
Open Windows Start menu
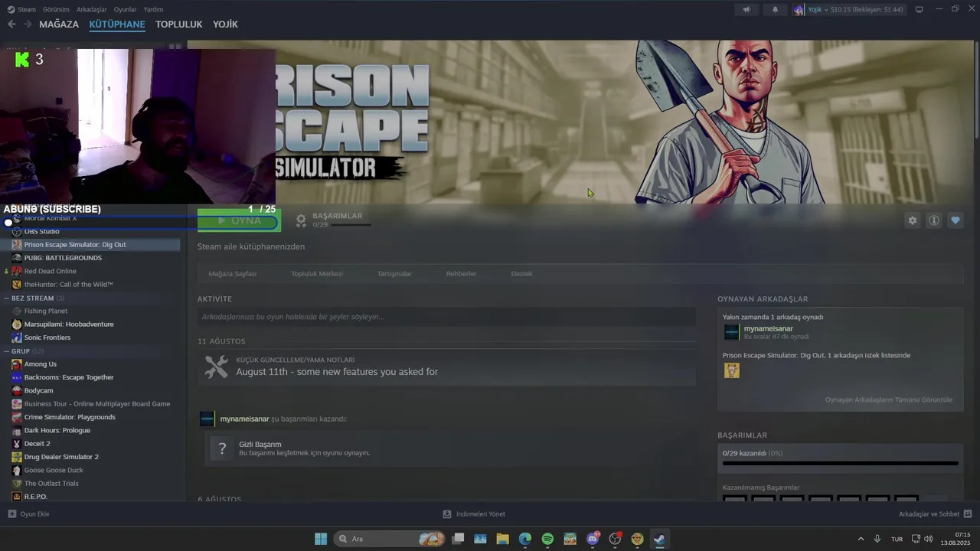(x=321, y=539)
